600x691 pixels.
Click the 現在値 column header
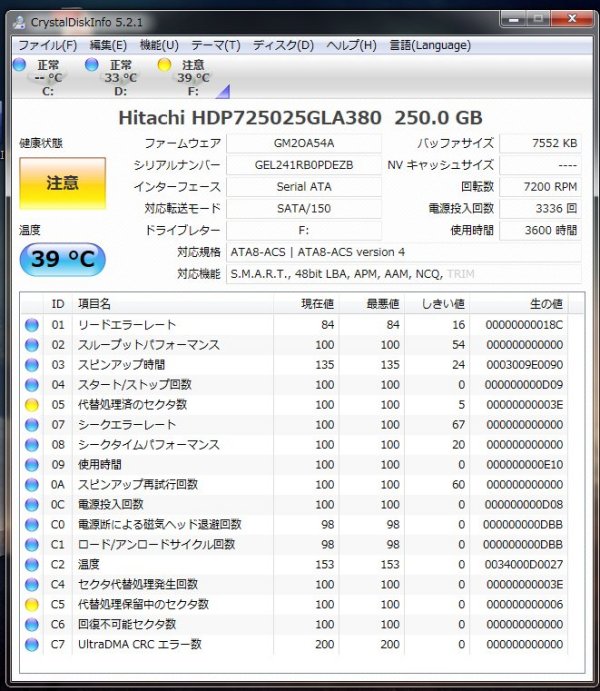pos(306,304)
